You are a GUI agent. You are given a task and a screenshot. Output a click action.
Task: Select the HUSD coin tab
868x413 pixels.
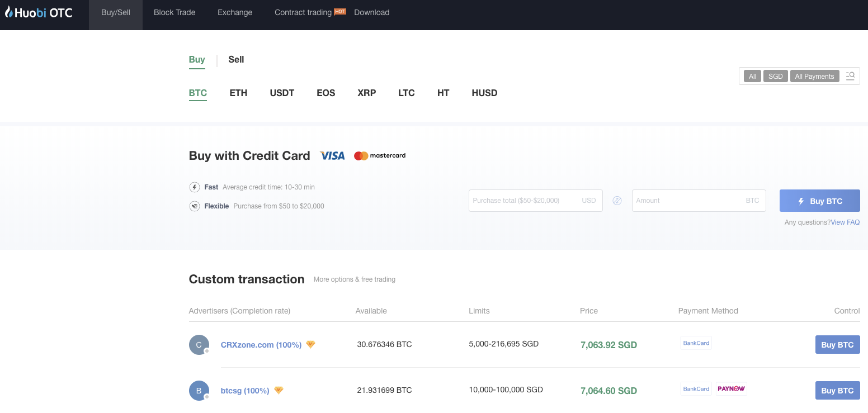tap(484, 93)
